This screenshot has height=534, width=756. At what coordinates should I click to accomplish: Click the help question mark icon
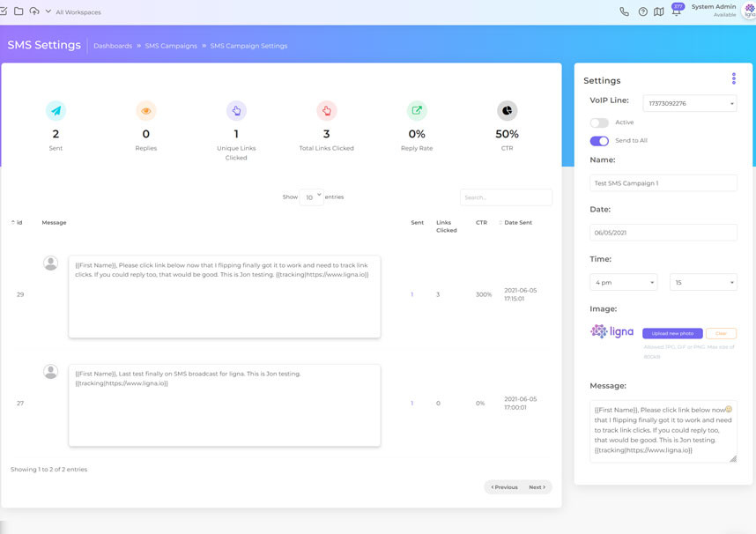point(642,12)
